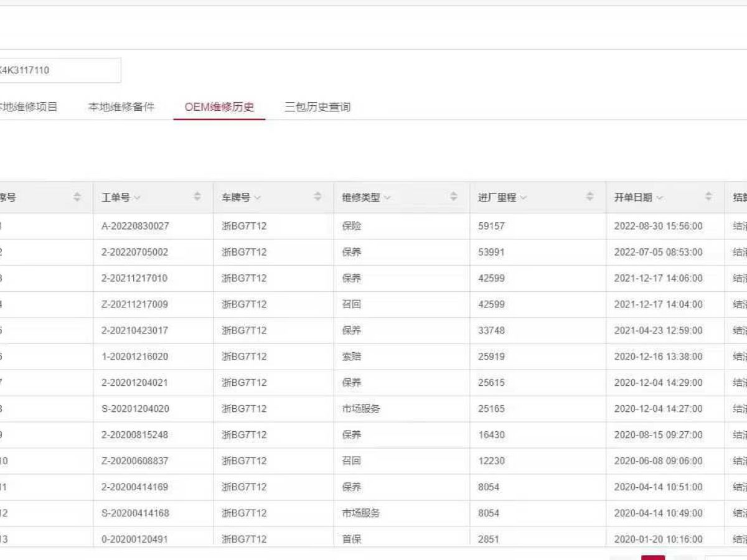Image resolution: width=747 pixels, height=560 pixels.
Task: Click the date 2021-12-17 14:04:00
Action: [x=659, y=304]
